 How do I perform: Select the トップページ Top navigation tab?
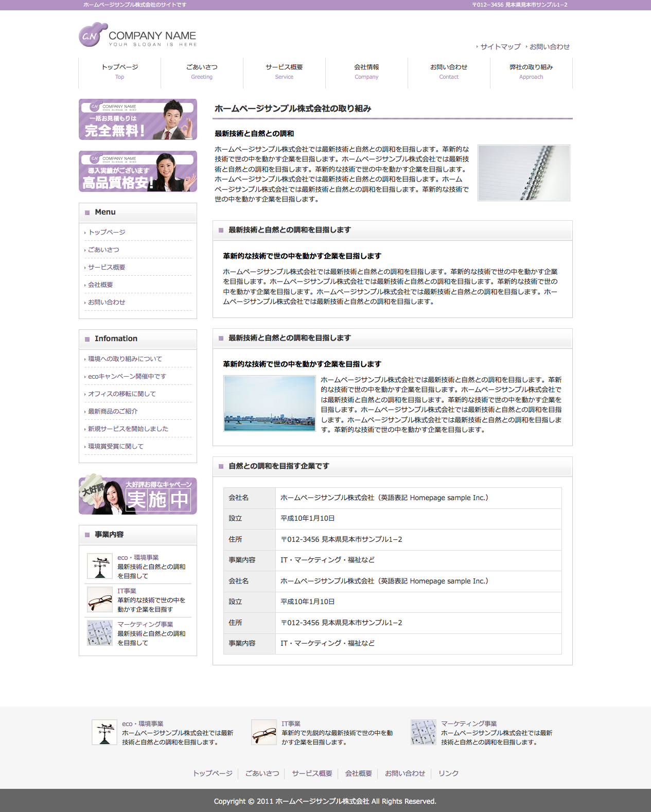(119, 72)
